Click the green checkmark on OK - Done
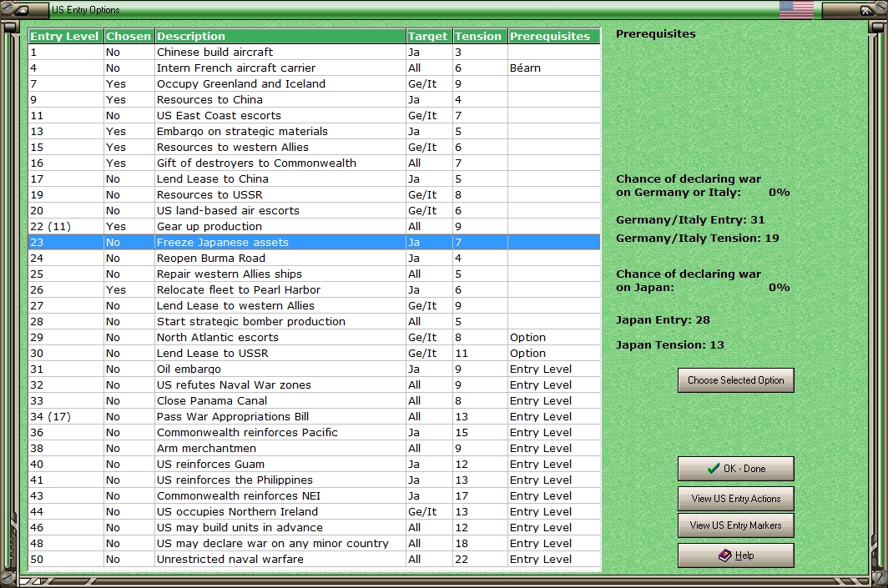This screenshot has height=588, width=888. 714,469
